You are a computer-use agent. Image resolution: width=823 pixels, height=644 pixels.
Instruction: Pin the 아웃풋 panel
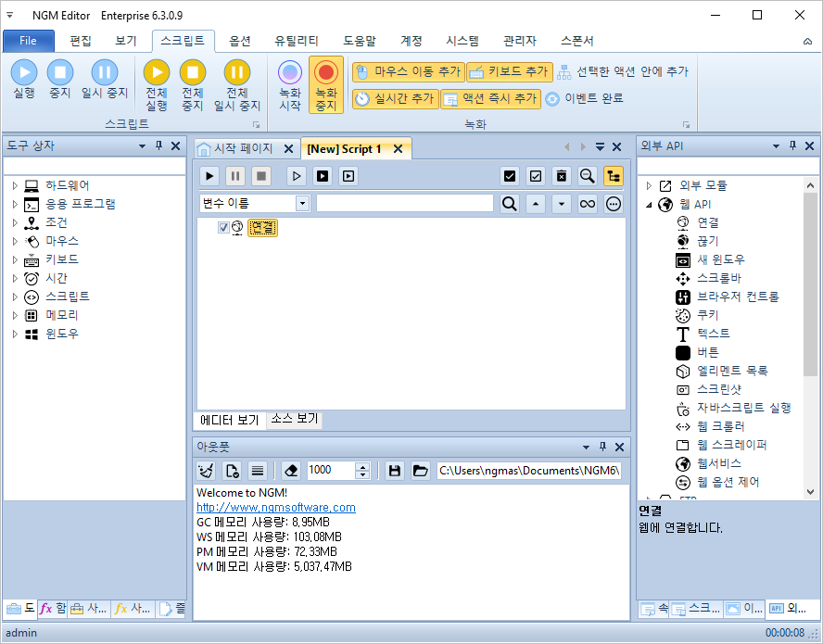pyautogui.click(x=602, y=447)
